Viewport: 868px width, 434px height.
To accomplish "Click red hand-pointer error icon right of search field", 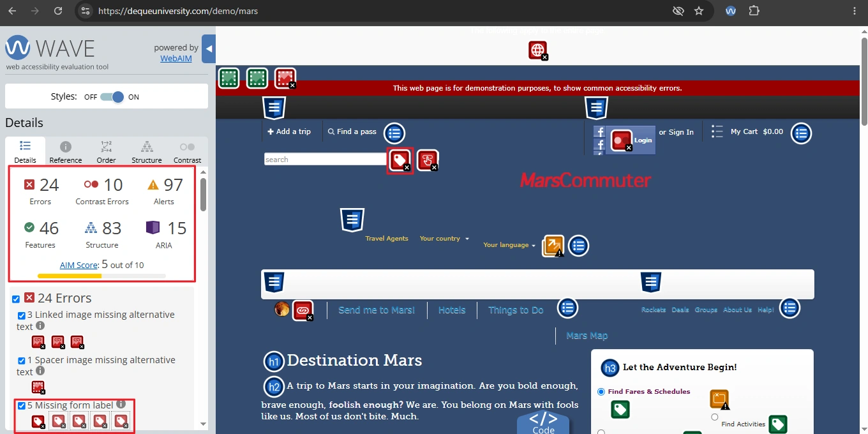I will click(428, 160).
